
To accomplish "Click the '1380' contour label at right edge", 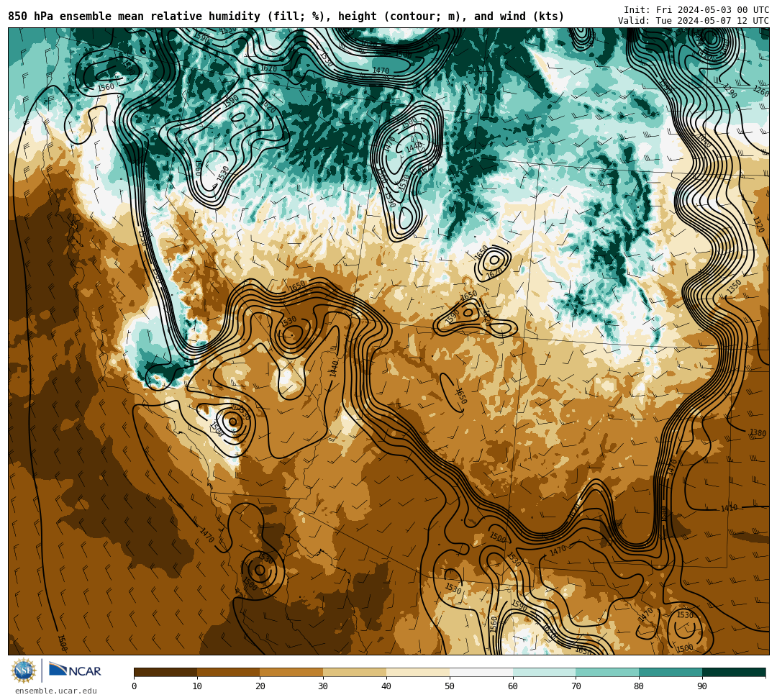I will pyautogui.click(x=758, y=432).
